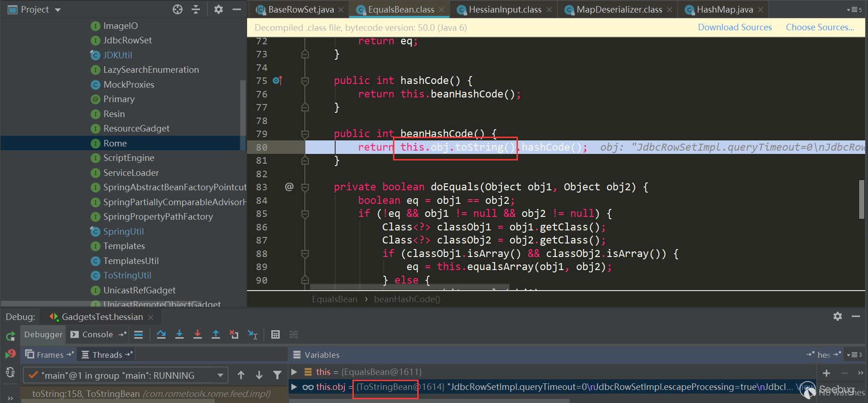Select MockProxies in the project tree
The height and width of the screenshot is (403, 868).
click(x=129, y=84)
